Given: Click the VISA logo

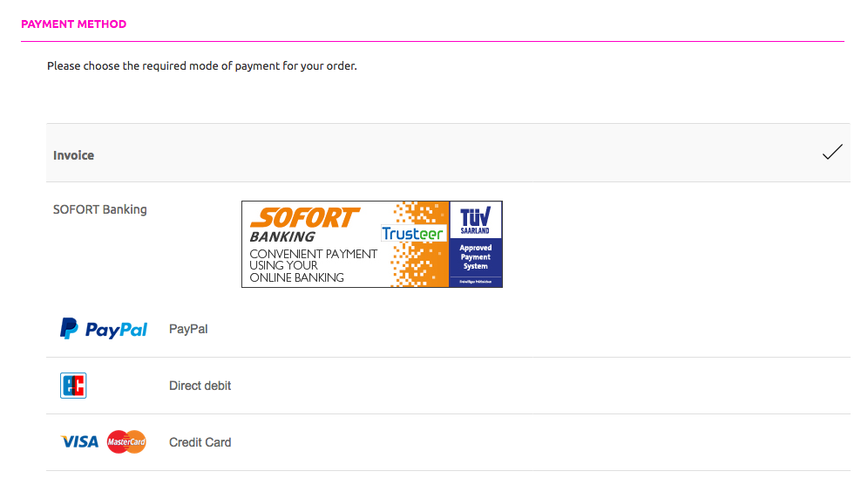Looking at the screenshot, I should tap(79, 442).
